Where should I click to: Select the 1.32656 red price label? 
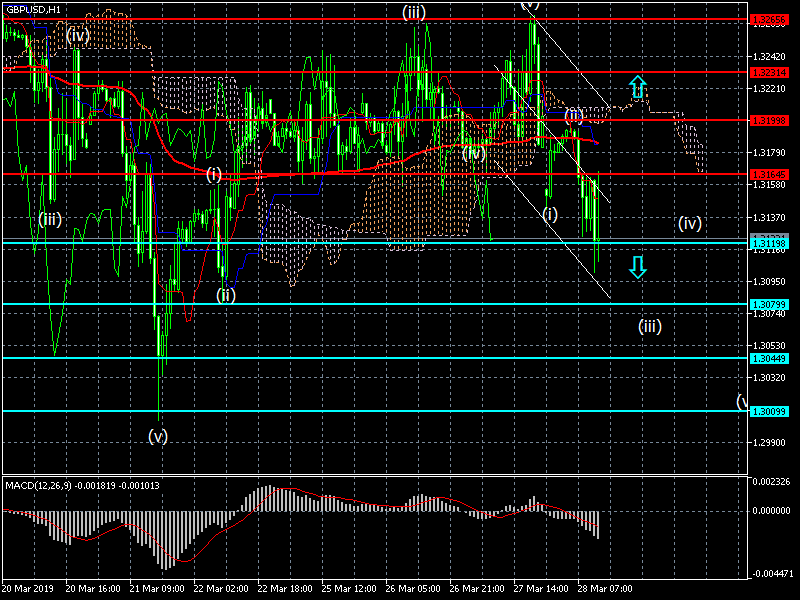tap(773, 19)
